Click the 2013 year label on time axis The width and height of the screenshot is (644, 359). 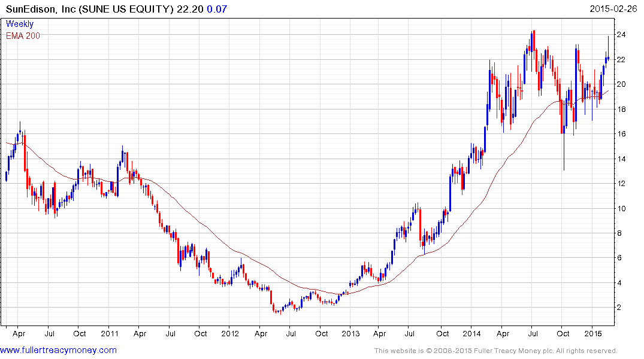click(x=350, y=333)
